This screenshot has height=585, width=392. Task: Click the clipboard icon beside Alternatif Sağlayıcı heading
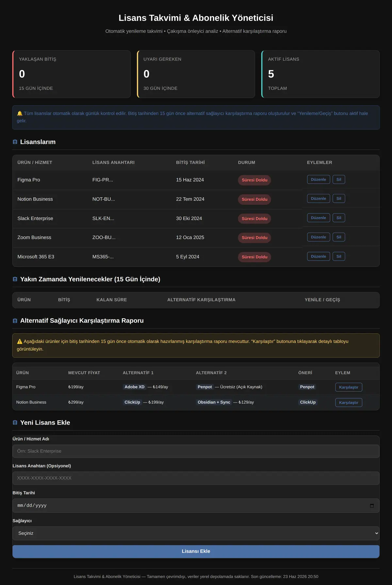coord(15,321)
